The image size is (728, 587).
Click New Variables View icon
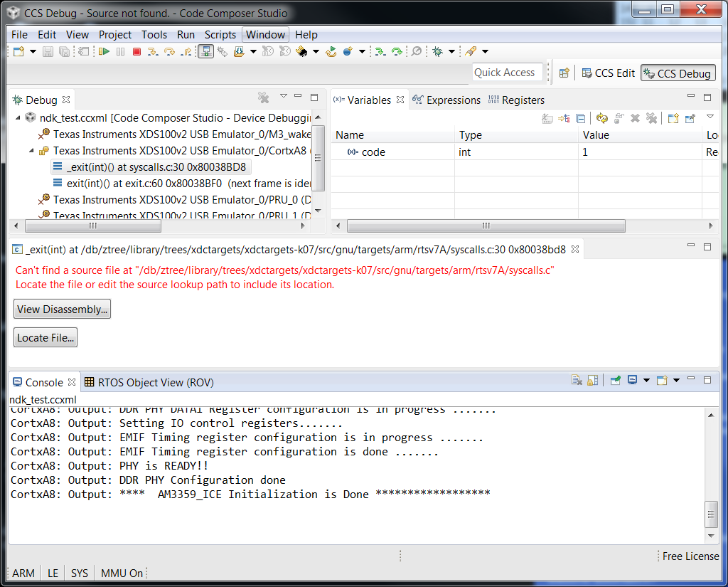tap(673, 119)
